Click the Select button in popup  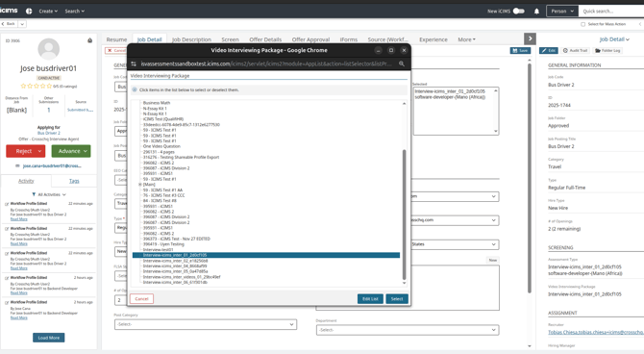tap(397, 299)
